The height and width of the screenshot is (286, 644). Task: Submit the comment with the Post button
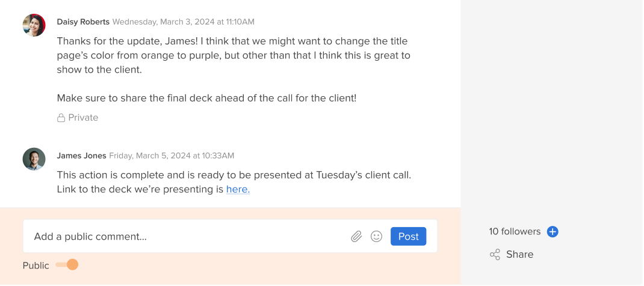[408, 236]
